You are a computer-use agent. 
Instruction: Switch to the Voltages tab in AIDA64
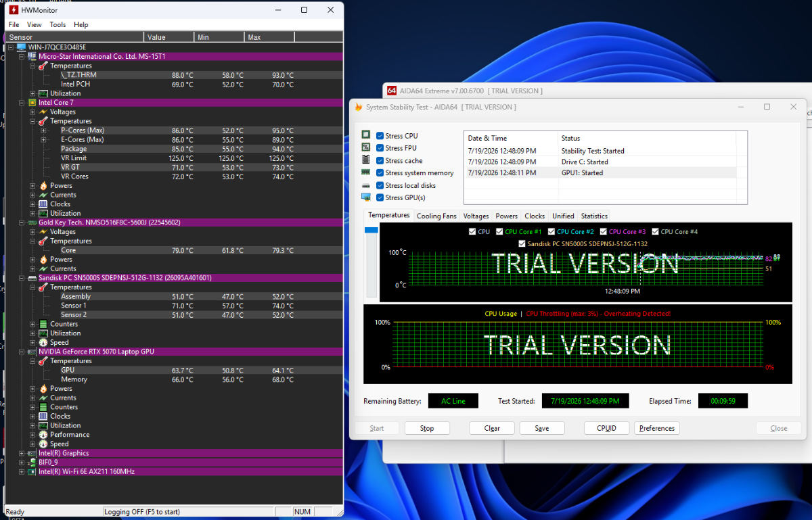click(476, 216)
